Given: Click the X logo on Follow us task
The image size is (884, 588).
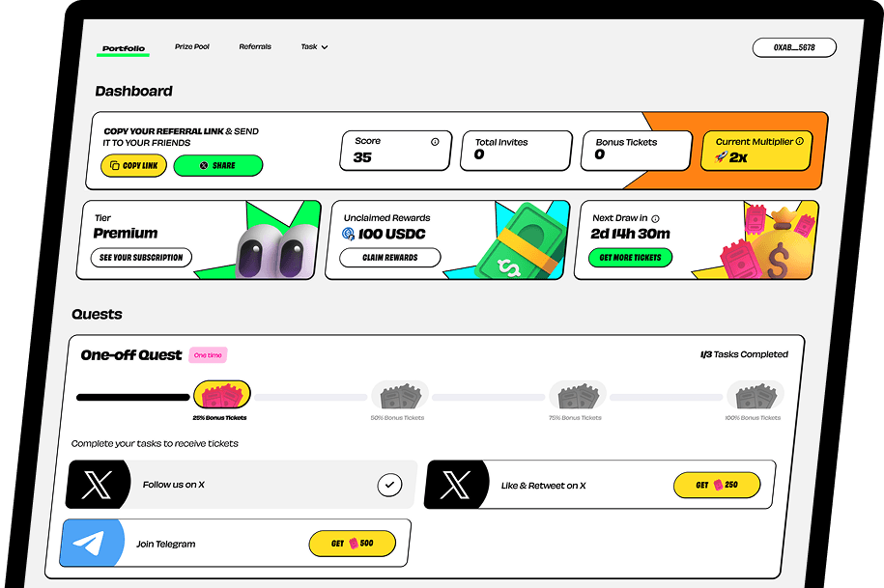Looking at the screenshot, I should point(98,485).
